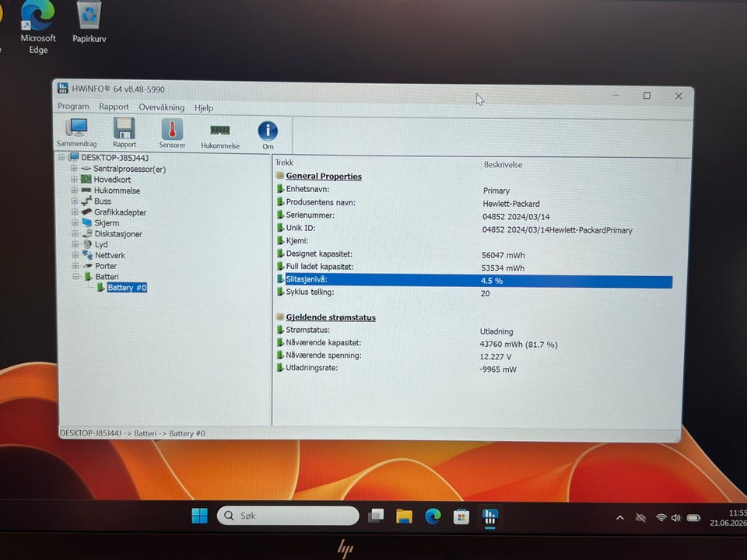Show hidden system tray icons chevron
Screen dimensions: 747x560
pyautogui.click(x=620, y=518)
